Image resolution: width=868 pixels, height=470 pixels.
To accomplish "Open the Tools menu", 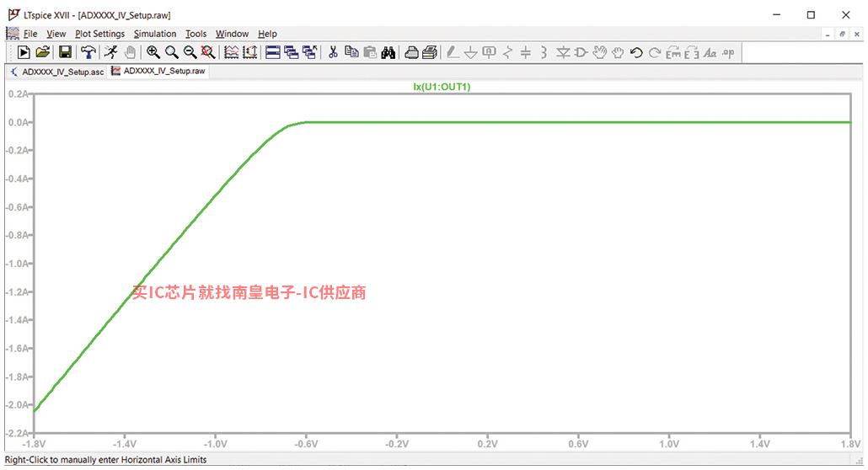I will coord(196,34).
